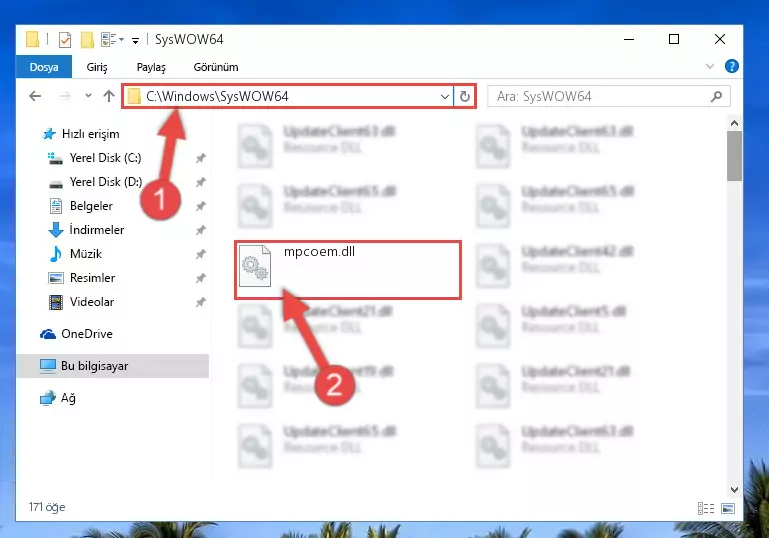This screenshot has width=769, height=538.
Task: Open Yerel Disk (D:) in sidebar
Action: [106, 182]
